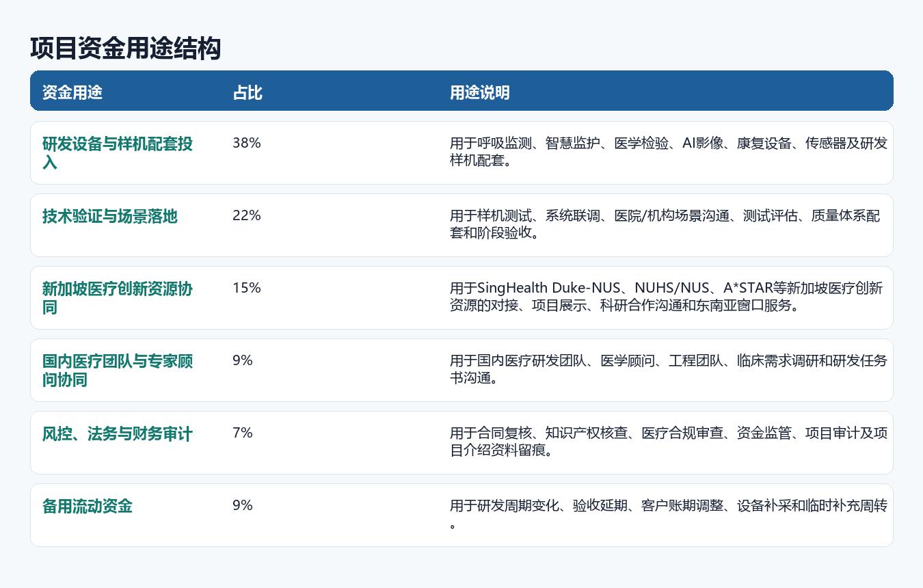Click the 备用流动资金 row title

click(x=88, y=507)
